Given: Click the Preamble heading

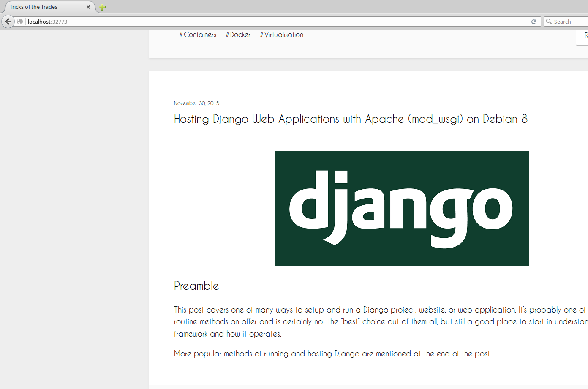Looking at the screenshot, I should pos(196,286).
